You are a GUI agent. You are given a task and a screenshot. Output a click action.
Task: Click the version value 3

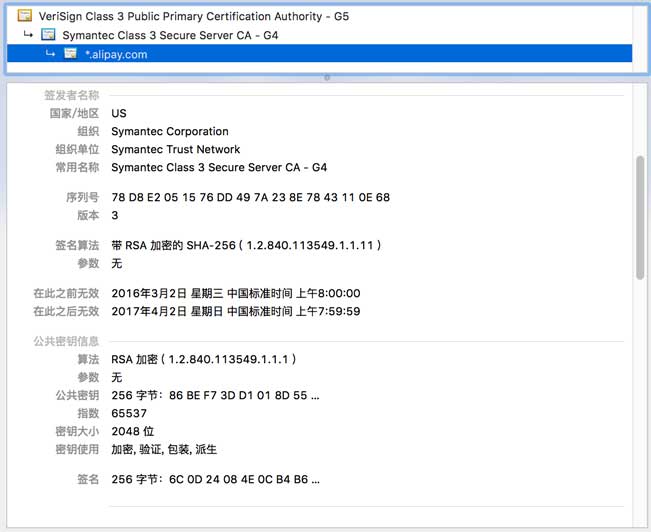click(115, 216)
